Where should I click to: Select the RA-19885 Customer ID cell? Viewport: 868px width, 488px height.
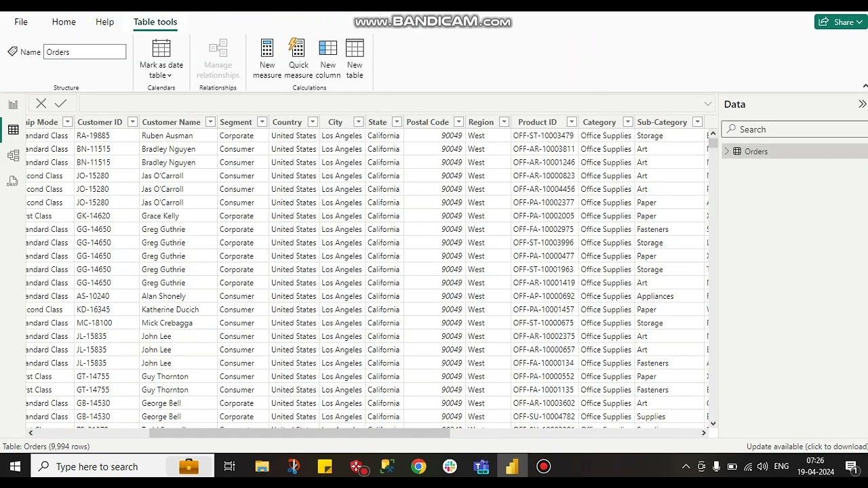106,136
